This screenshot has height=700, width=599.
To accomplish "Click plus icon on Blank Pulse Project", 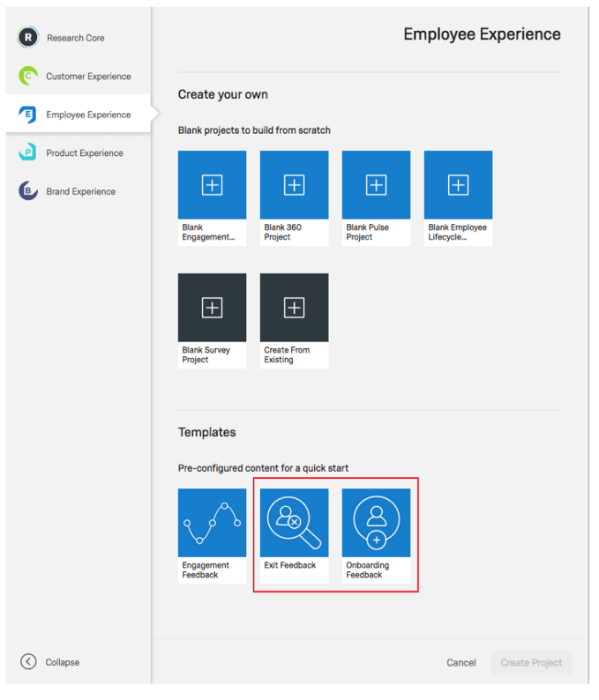I will [376, 185].
